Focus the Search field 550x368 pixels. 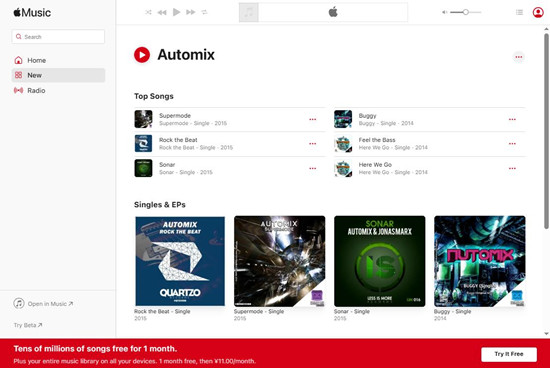(x=58, y=36)
